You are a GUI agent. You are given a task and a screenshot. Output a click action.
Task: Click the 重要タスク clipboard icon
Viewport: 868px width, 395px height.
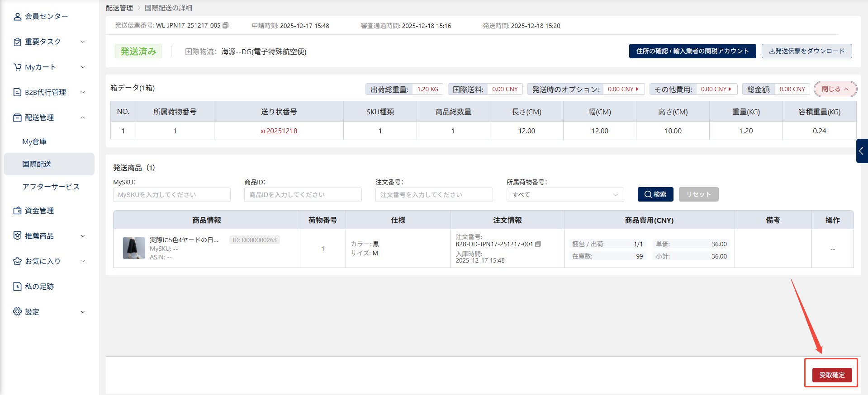pos(17,42)
